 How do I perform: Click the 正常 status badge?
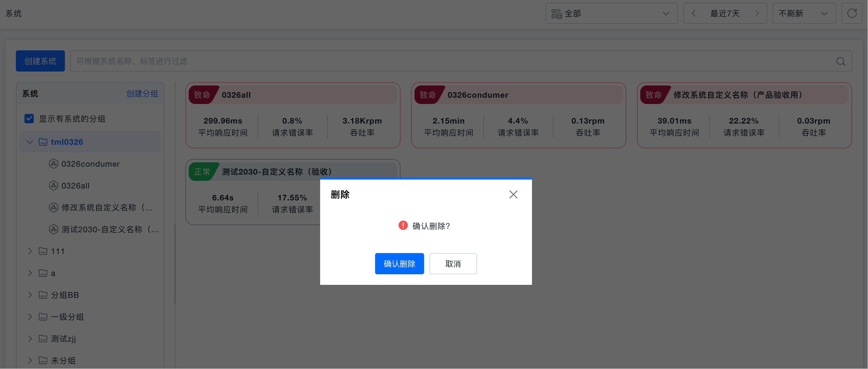[x=202, y=172]
